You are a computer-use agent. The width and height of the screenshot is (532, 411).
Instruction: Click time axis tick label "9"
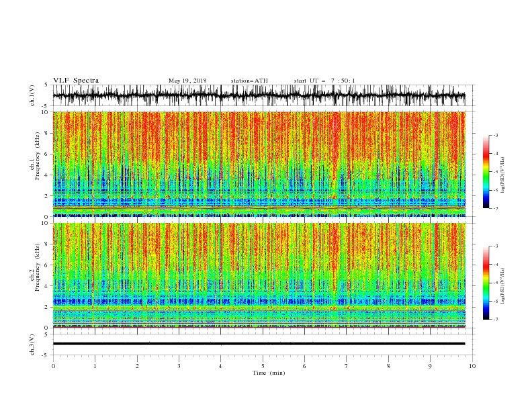click(430, 366)
